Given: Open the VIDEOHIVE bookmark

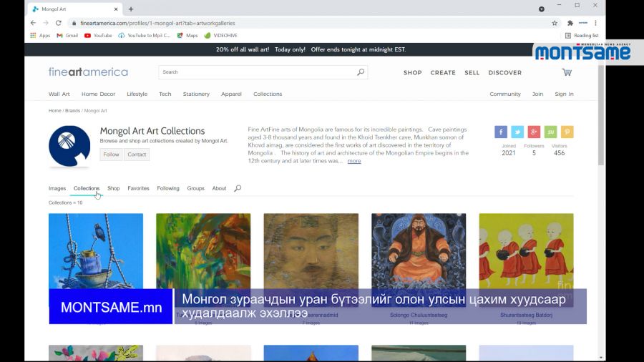Looking at the screenshot, I should click(x=221, y=35).
